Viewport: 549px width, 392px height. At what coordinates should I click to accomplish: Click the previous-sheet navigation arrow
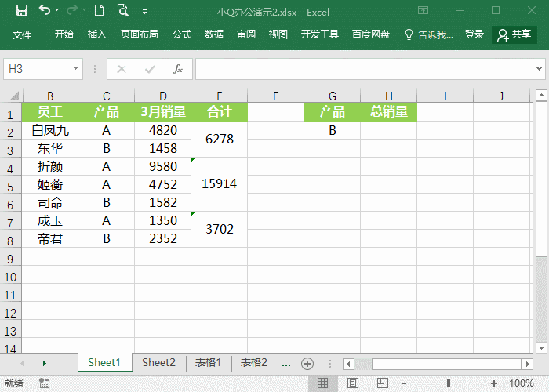[x=22, y=363]
